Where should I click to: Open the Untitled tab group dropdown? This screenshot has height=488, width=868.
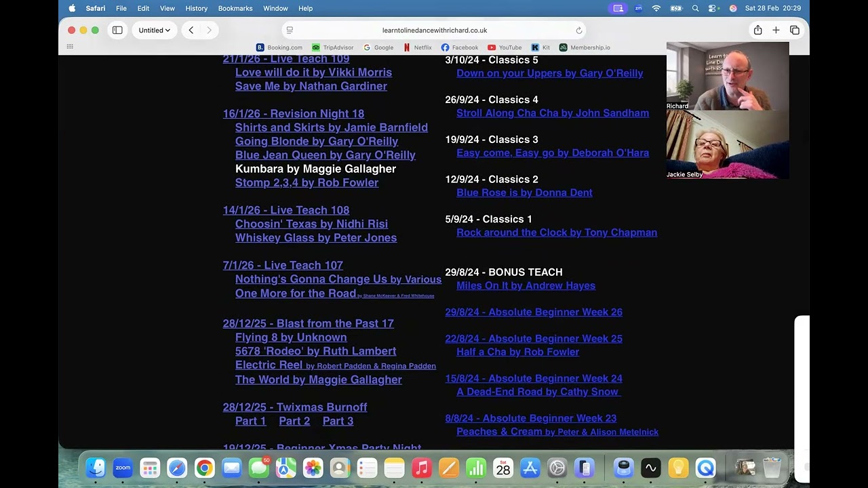tap(155, 30)
